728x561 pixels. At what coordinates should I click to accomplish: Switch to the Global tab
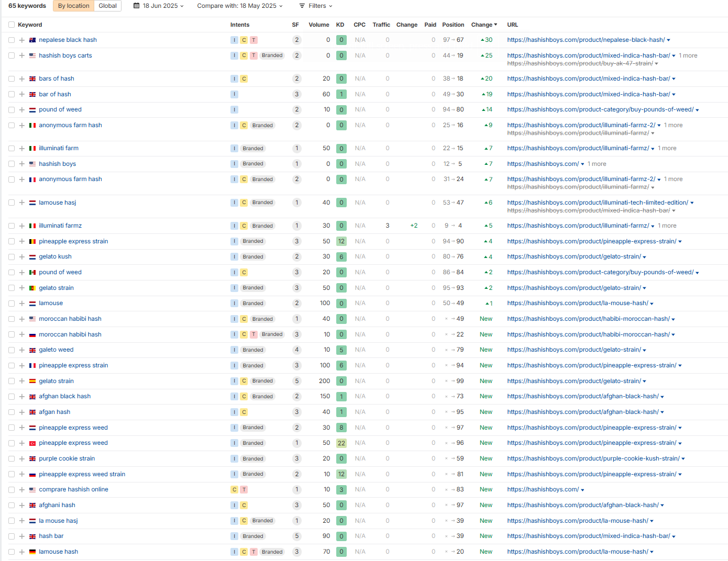click(107, 6)
